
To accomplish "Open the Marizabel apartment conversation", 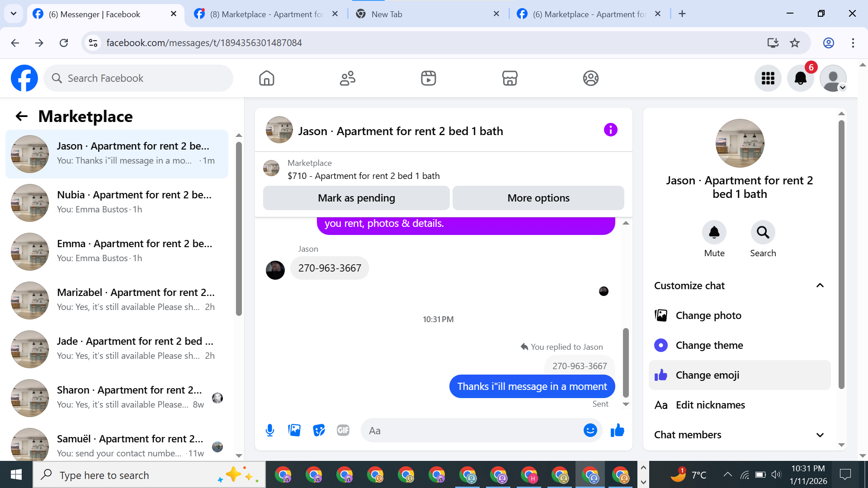I will tap(117, 300).
